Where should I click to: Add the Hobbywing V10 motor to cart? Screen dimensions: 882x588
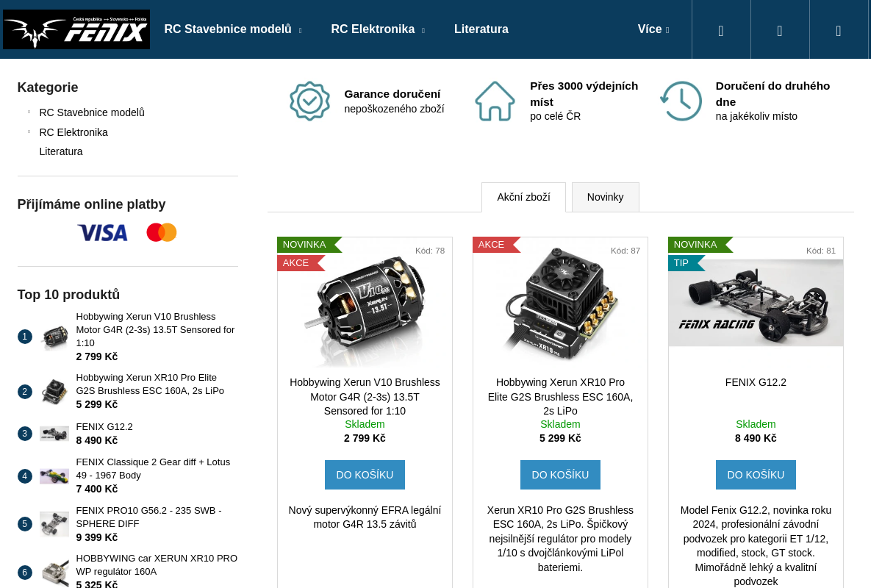[365, 475]
